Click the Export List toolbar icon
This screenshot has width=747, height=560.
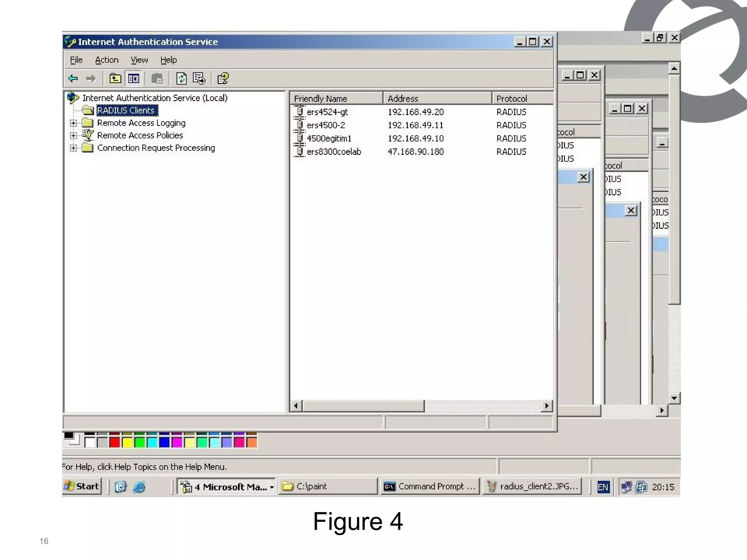tap(199, 78)
